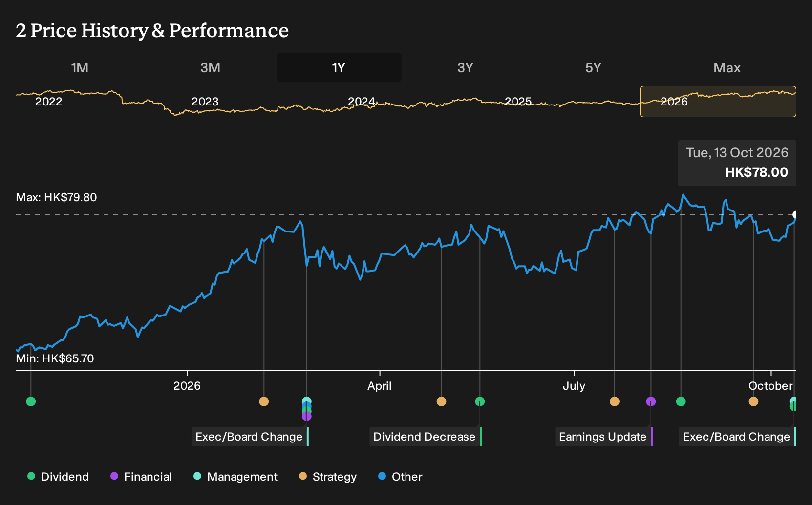The image size is (812, 505).
Task: Toggle the Financial legend filter
Action: pyautogui.click(x=141, y=477)
